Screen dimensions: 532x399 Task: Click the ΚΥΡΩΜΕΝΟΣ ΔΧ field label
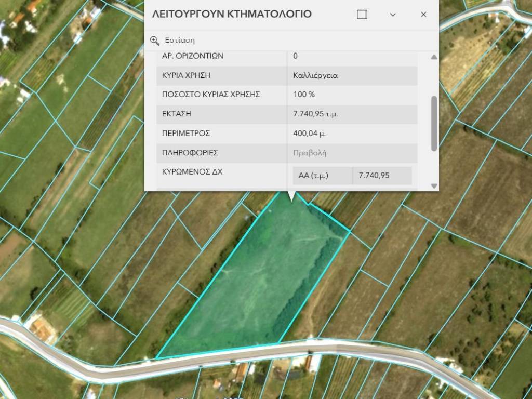(192, 171)
